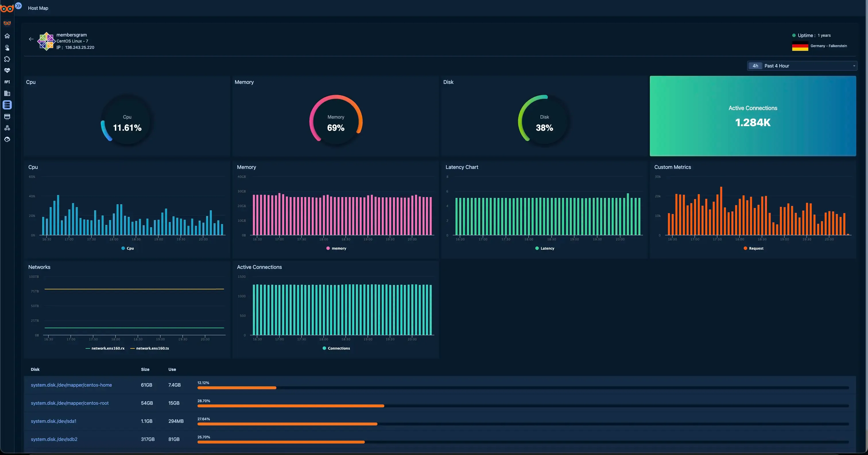This screenshot has height=455, width=868.
Task: Open the support agent face icon
Action: [x=7, y=139]
